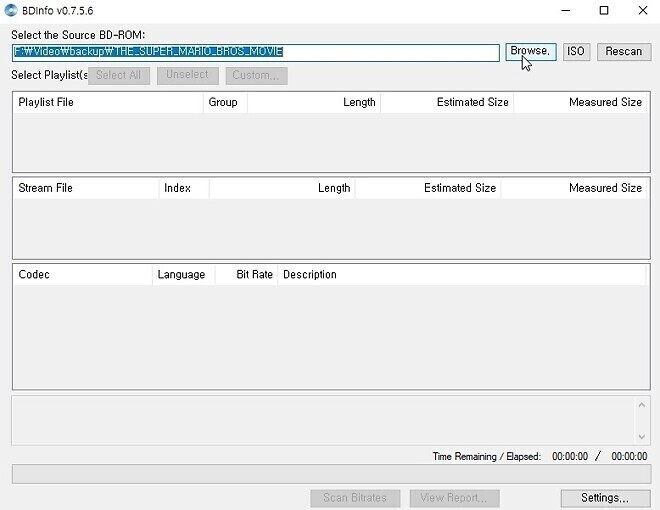This screenshot has height=510, width=660.
Task: Click the BDInfo app icon in title bar
Action: point(11,11)
